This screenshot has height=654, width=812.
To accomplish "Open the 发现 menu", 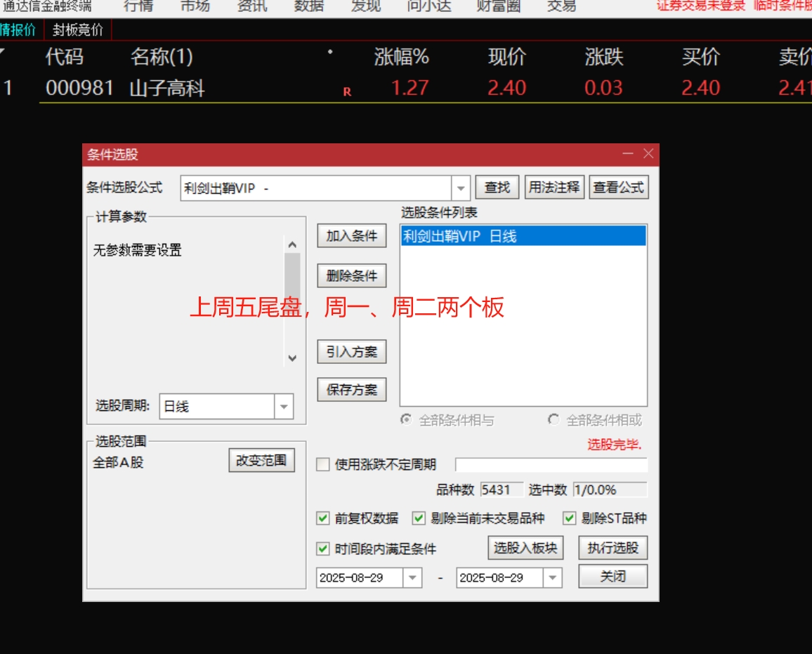I will 366,6.
